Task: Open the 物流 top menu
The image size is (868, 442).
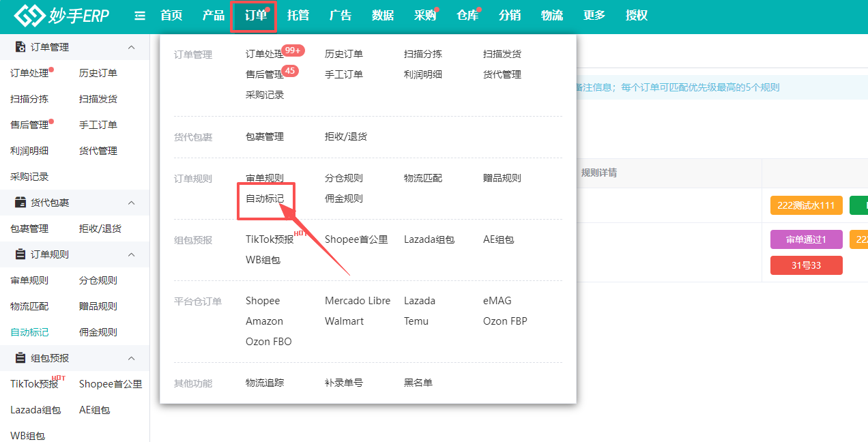Action: pyautogui.click(x=552, y=16)
